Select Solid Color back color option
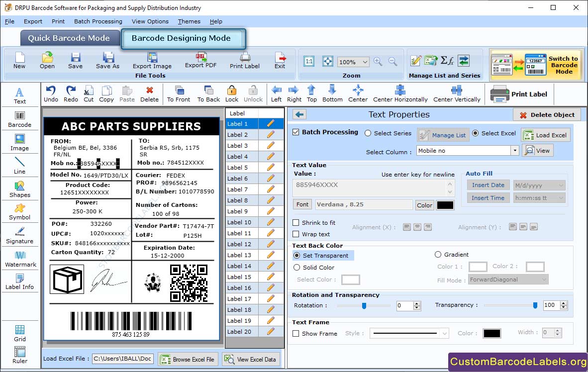The width and height of the screenshot is (588, 372). click(x=297, y=268)
